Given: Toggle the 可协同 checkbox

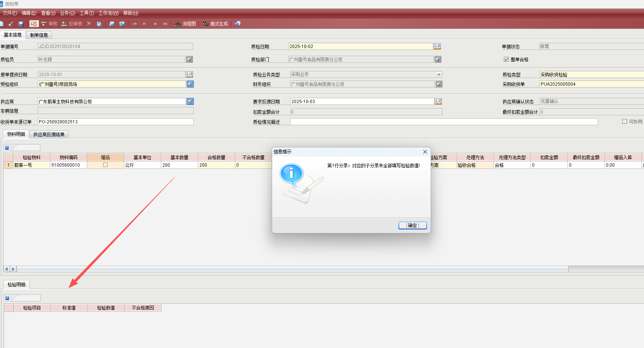Looking at the screenshot, I should (x=624, y=122).
